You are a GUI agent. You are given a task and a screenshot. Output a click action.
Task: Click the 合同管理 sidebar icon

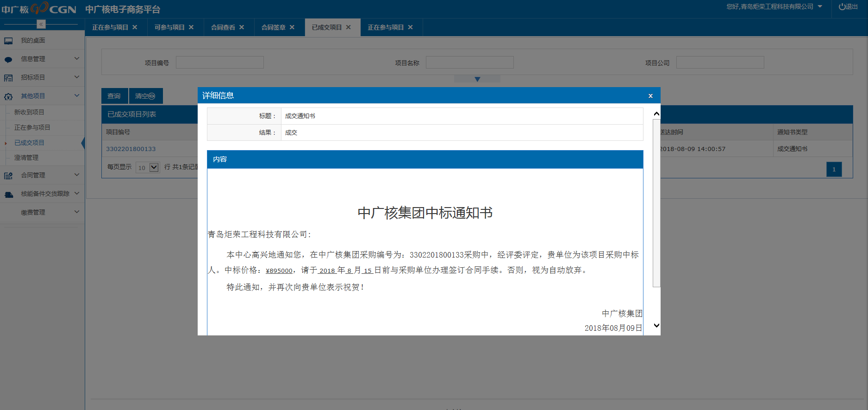[8, 176]
